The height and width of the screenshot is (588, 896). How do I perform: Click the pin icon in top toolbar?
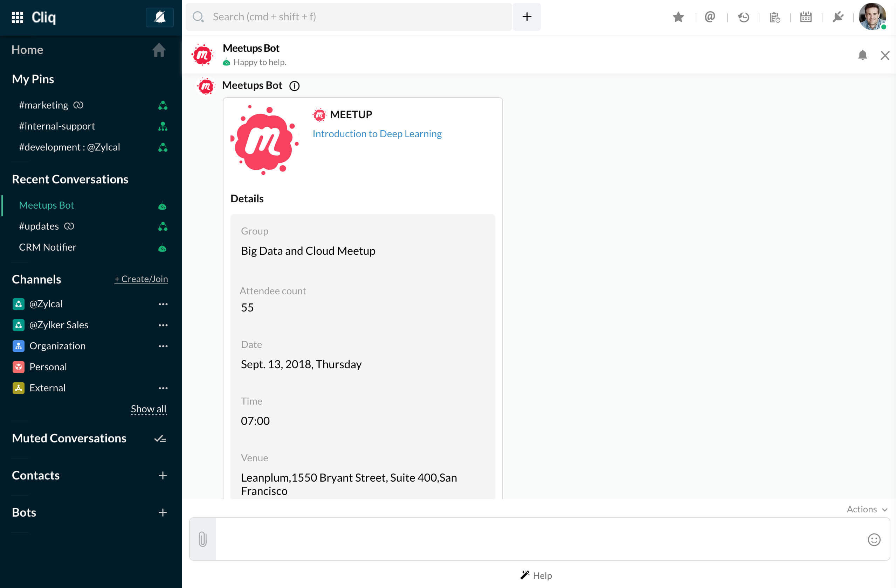coord(838,17)
